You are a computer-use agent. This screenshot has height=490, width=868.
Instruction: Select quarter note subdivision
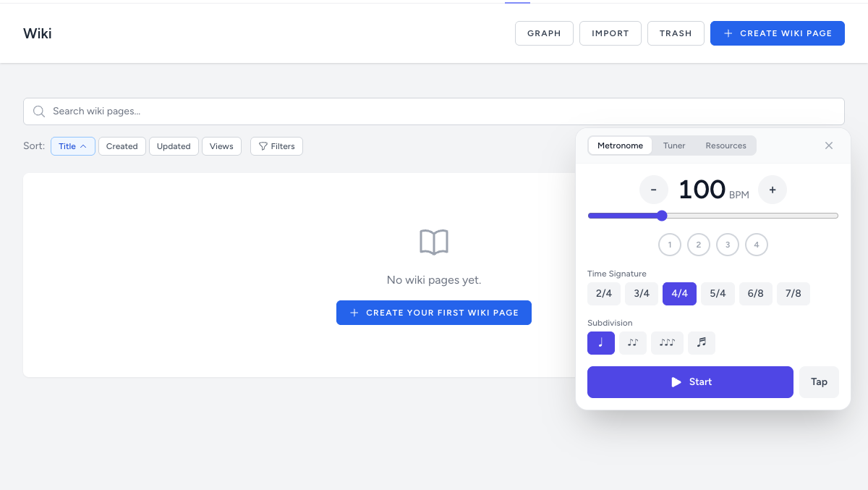(x=600, y=343)
